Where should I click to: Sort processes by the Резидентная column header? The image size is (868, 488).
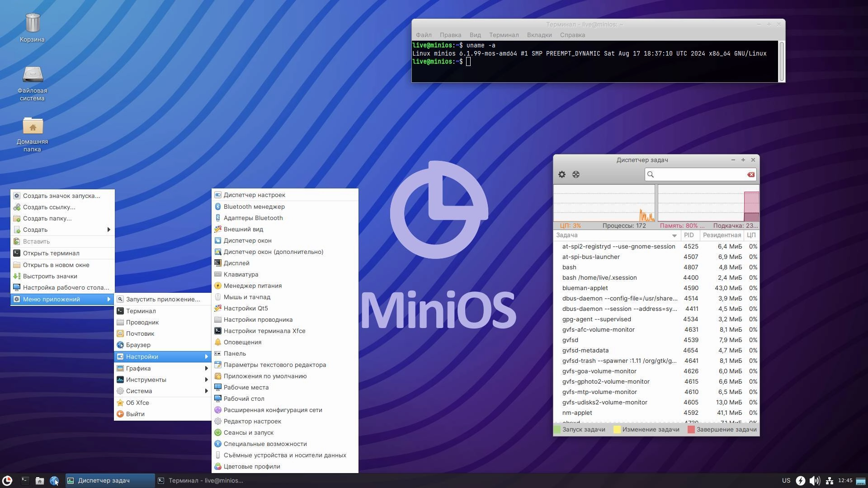pos(722,235)
